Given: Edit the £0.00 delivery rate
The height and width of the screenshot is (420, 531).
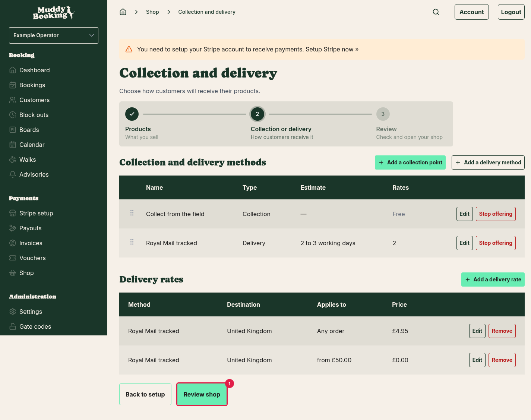Looking at the screenshot, I should coord(477,360).
